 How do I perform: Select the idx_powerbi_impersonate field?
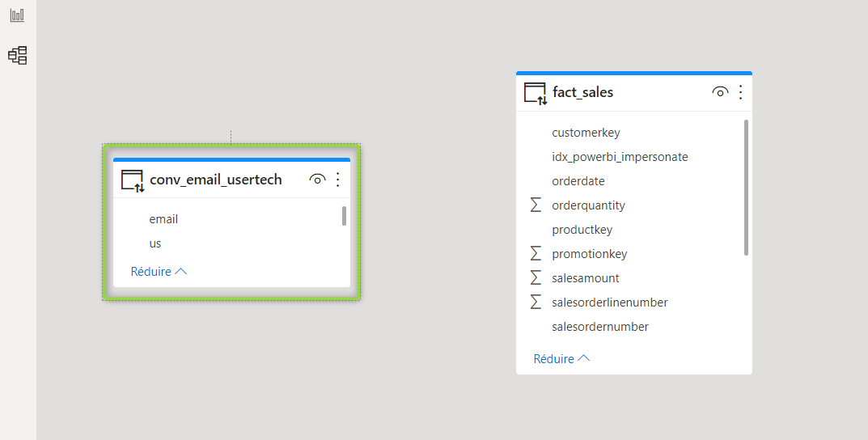tap(631, 157)
